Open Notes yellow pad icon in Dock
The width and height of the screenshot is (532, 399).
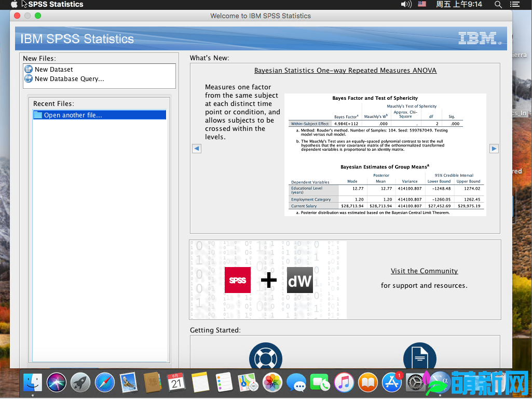pyautogui.click(x=200, y=382)
